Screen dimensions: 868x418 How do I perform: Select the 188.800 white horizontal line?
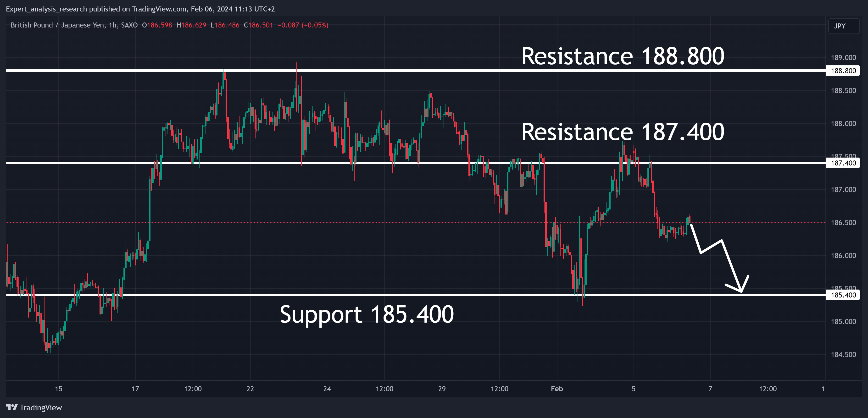[x=416, y=70]
